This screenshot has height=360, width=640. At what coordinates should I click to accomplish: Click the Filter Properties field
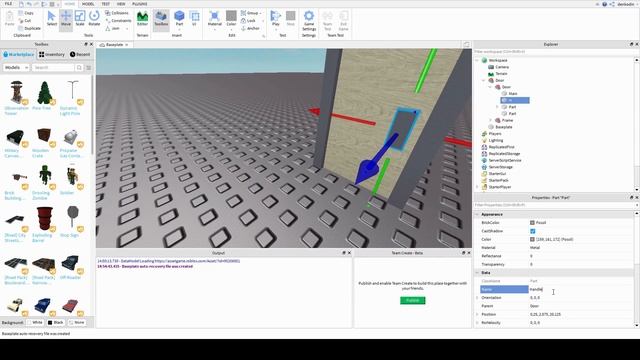553,205
